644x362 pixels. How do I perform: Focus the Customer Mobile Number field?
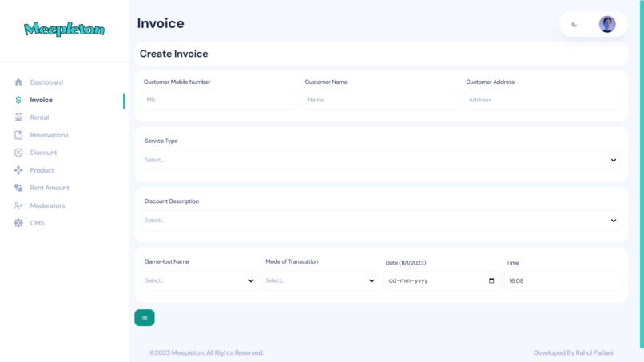coord(220,100)
